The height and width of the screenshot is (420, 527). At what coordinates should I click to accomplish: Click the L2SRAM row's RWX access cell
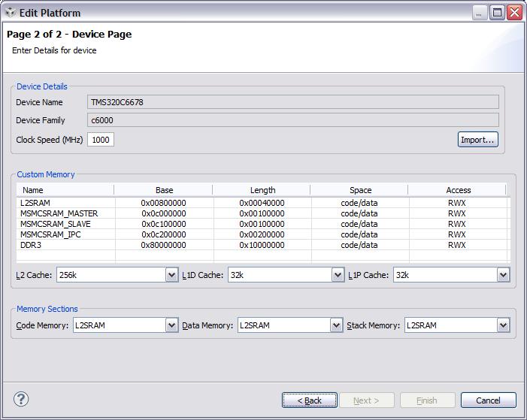pyautogui.click(x=457, y=203)
